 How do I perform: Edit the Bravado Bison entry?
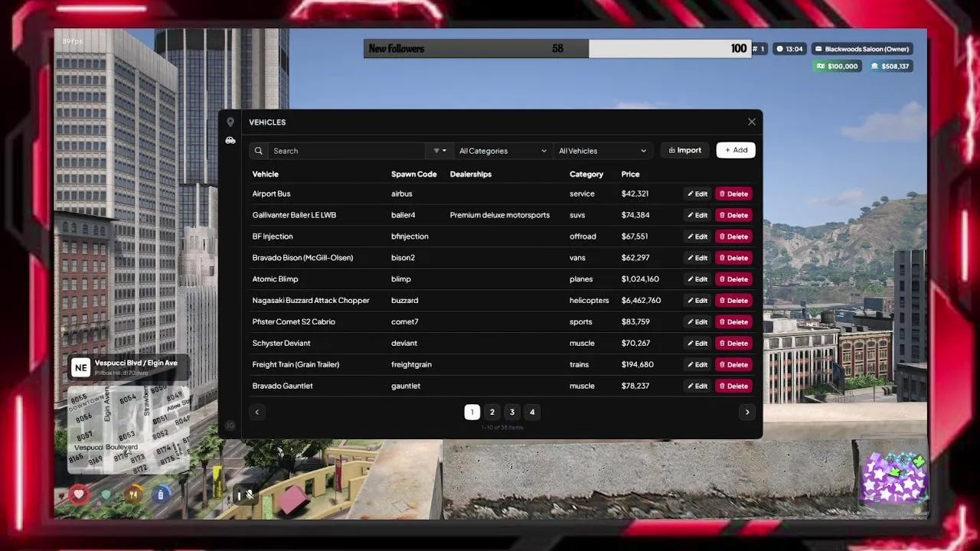[x=697, y=258]
